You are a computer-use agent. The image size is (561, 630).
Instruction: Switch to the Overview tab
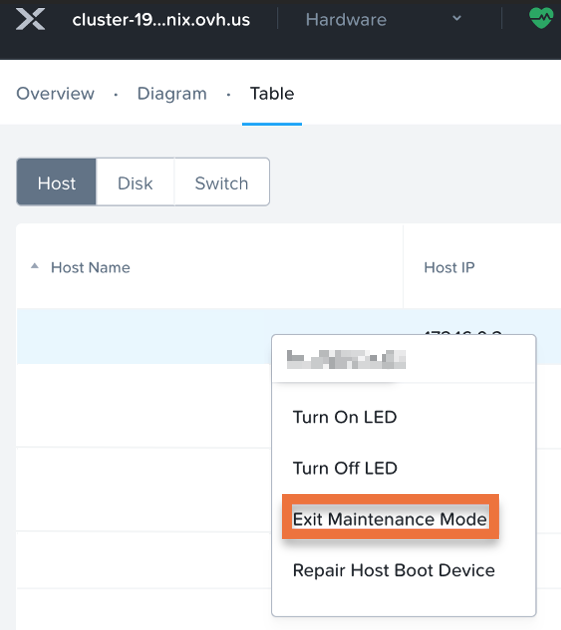[55, 94]
